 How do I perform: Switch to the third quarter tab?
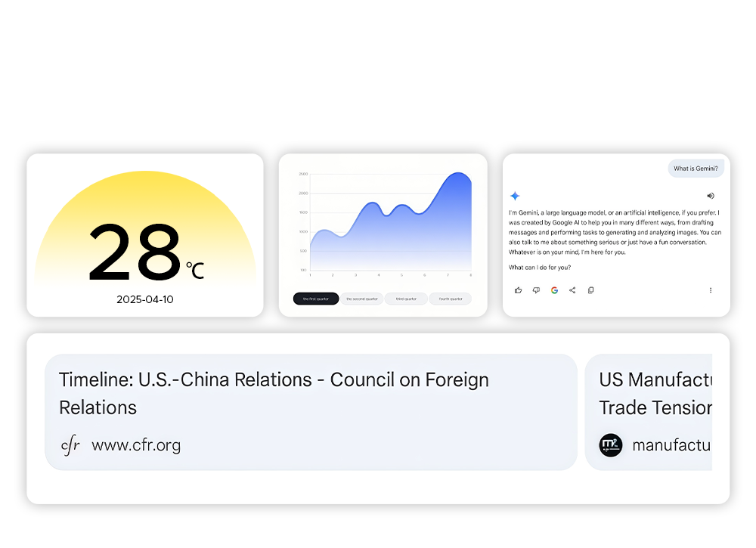[406, 299]
